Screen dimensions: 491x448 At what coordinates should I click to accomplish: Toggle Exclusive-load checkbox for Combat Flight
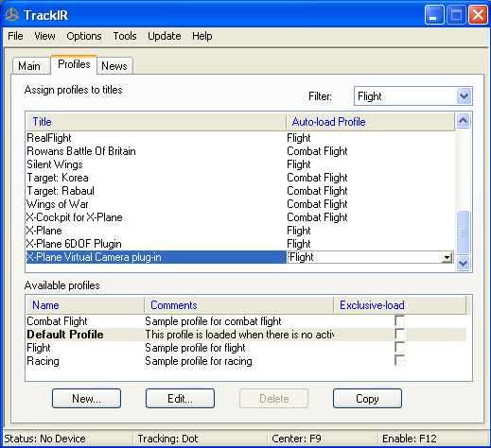tap(399, 321)
